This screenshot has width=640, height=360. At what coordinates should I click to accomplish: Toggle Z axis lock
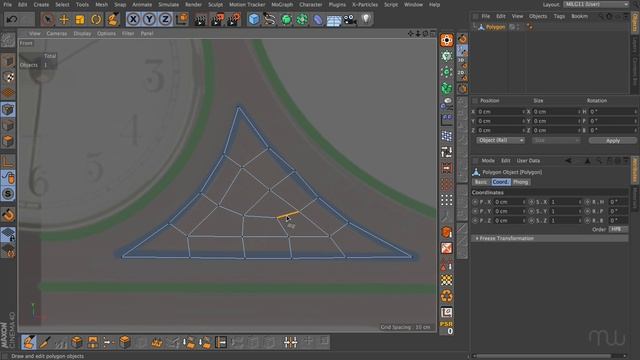point(165,19)
